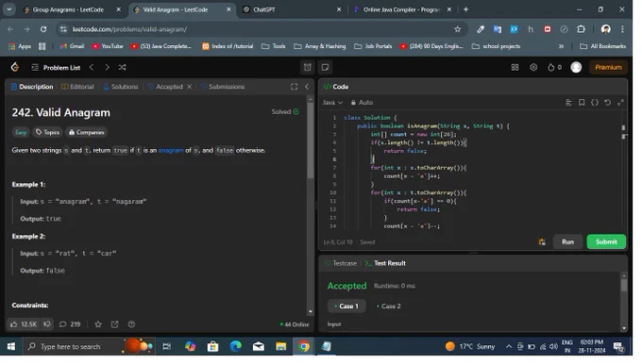Bookmark this page star icon
Image resolution: width=642 pixels, height=364 pixels.
click(457, 29)
